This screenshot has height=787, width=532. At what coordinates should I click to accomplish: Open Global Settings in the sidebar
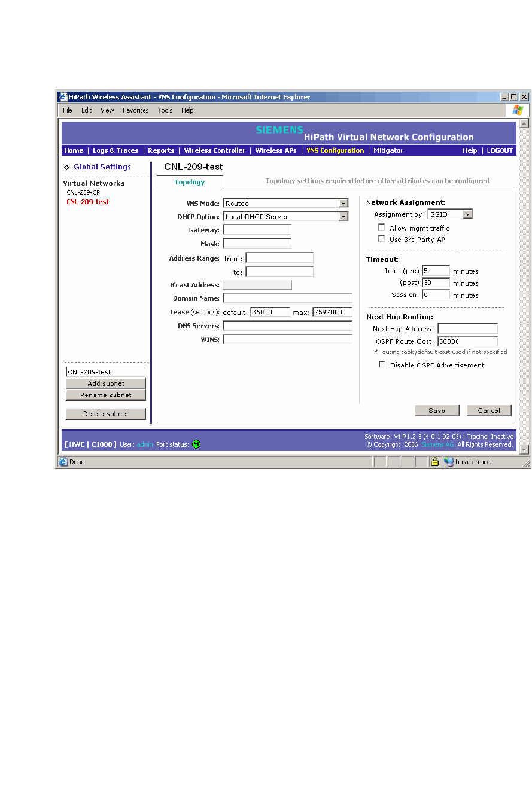[x=102, y=167]
